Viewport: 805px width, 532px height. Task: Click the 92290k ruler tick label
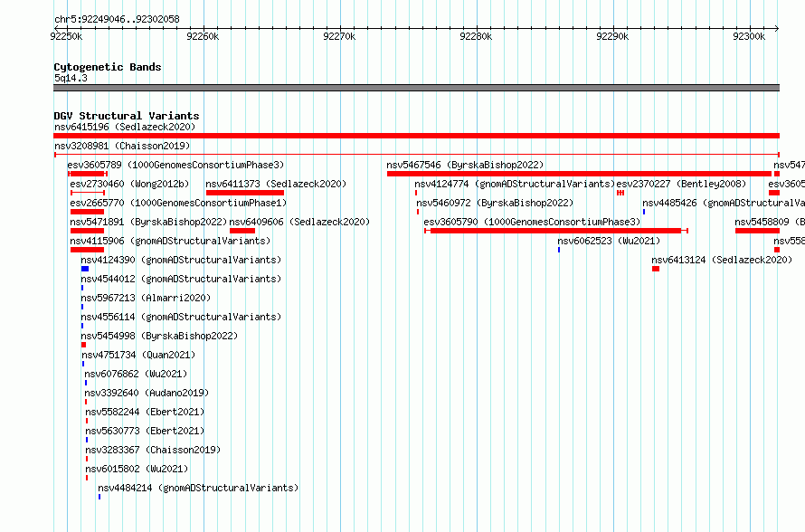pyautogui.click(x=612, y=36)
